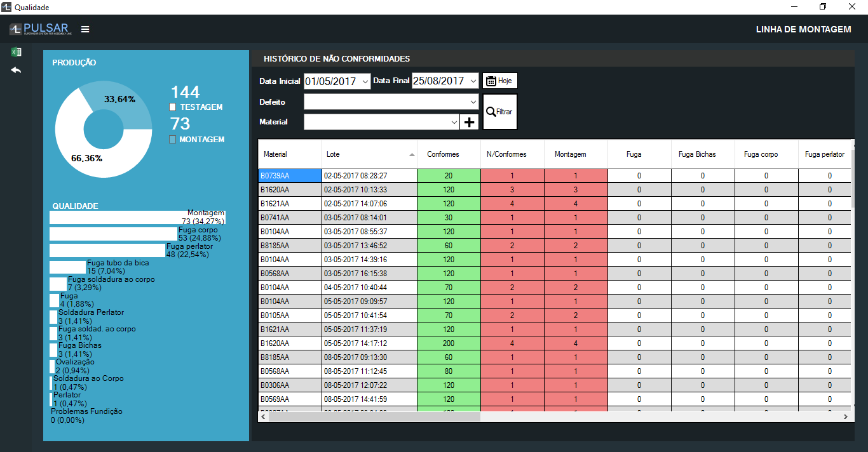Click the Qualidade app icon in title bar
This screenshot has width=868, height=452.
[7, 7]
